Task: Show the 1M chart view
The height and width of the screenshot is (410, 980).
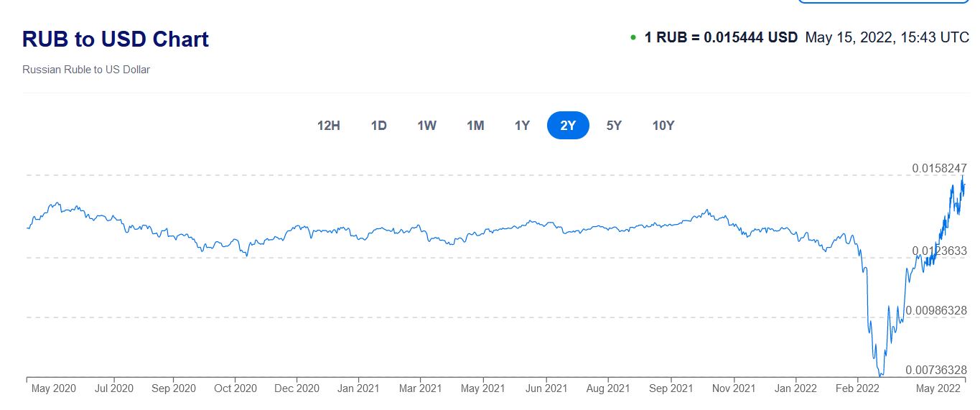Action: (475, 126)
